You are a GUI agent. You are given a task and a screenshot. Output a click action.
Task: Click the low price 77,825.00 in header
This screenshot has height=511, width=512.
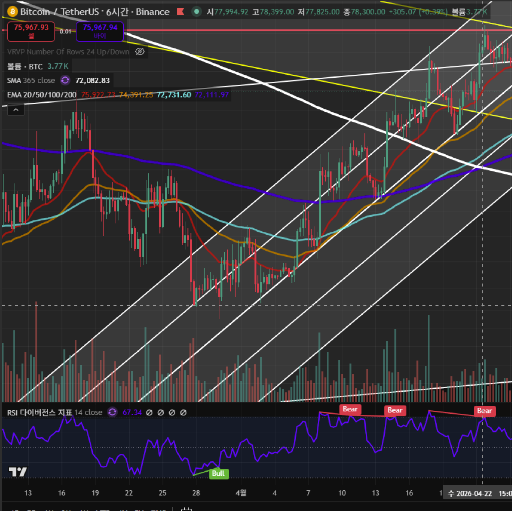point(322,12)
